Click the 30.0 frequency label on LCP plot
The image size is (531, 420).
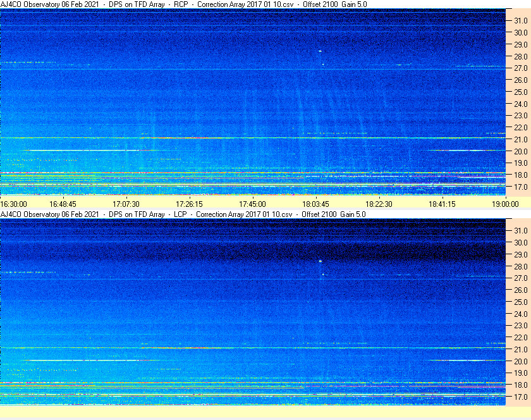click(521, 242)
